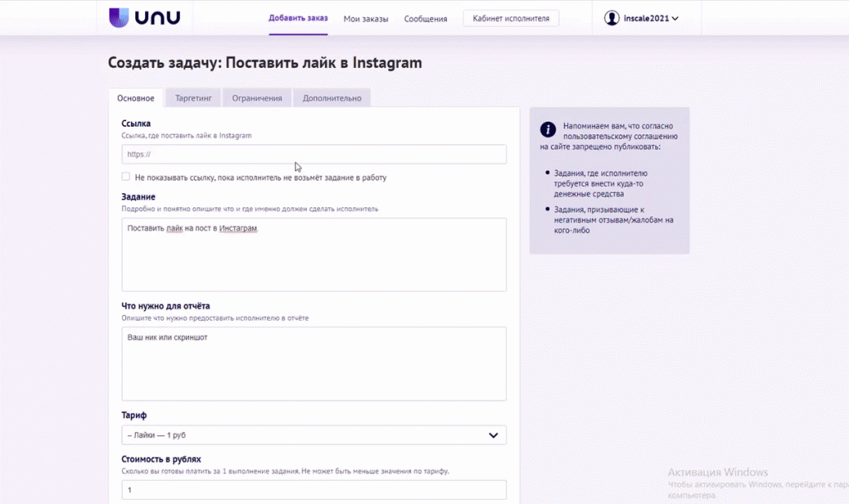
Task: Click the UNU logo icon
Action: click(119, 17)
